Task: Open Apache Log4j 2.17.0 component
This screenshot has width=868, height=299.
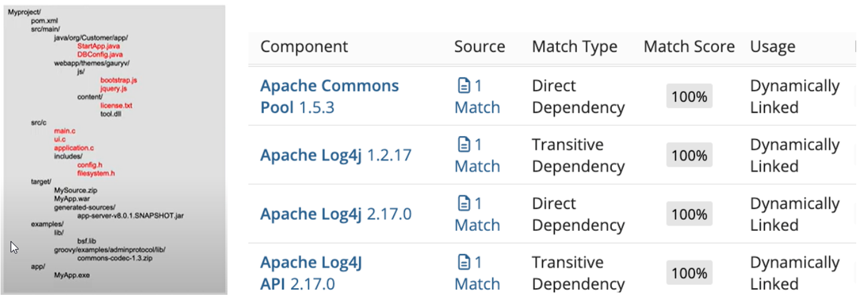Action: [336, 214]
